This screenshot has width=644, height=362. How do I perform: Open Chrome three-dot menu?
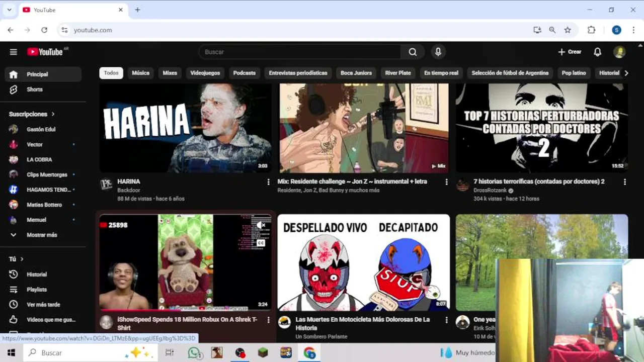pyautogui.click(x=632, y=30)
